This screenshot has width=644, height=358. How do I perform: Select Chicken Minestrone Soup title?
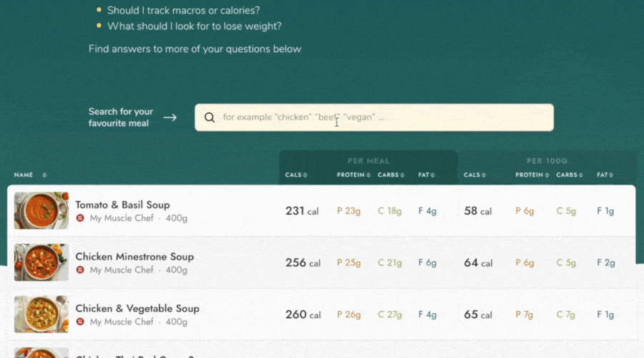click(x=135, y=256)
